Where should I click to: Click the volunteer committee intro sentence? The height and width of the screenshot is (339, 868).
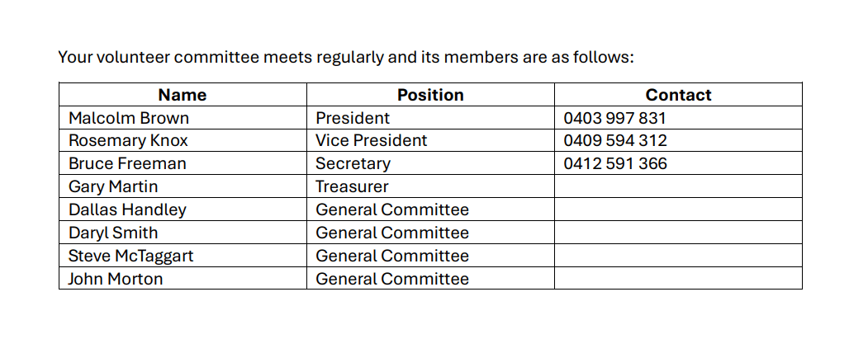pos(345,58)
